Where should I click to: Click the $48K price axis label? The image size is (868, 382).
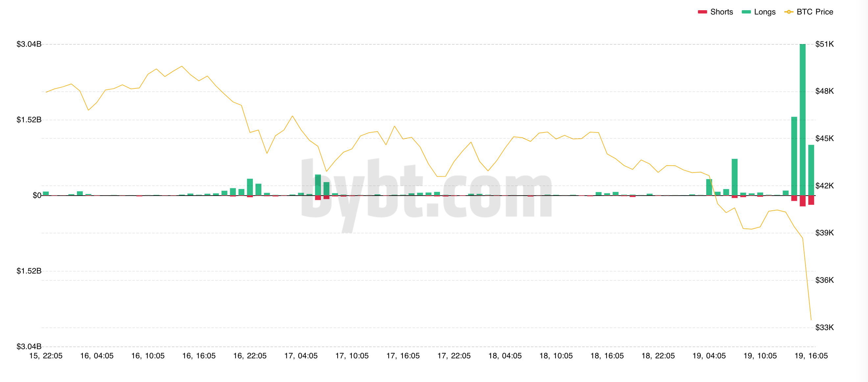(x=824, y=91)
